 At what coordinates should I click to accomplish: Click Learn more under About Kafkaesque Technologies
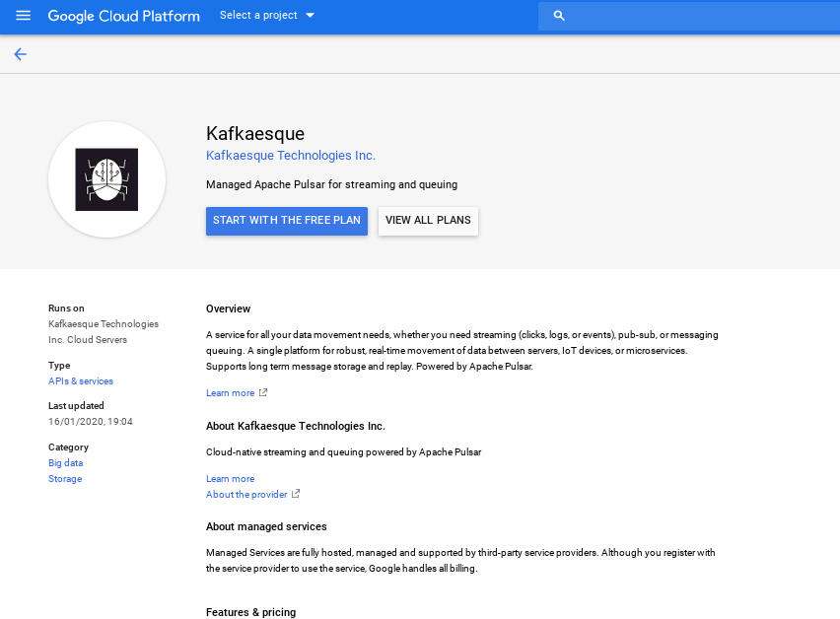pyautogui.click(x=230, y=479)
